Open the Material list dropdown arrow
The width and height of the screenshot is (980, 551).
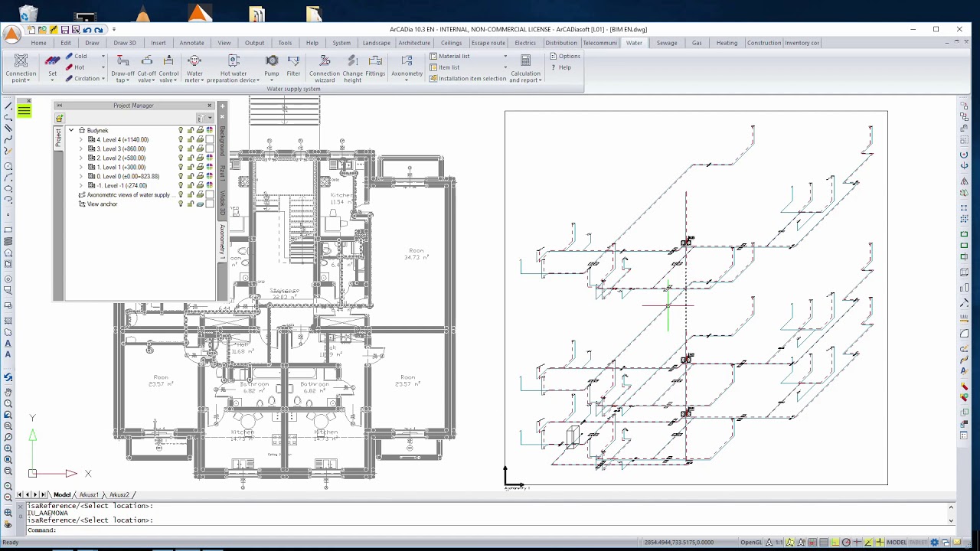tap(505, 57)
